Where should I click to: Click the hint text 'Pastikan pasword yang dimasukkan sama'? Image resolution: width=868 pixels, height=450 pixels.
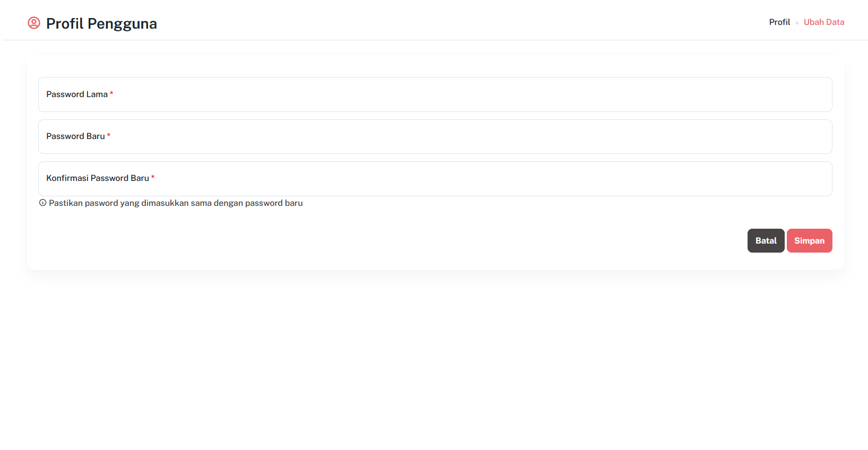tap(130, 203)
